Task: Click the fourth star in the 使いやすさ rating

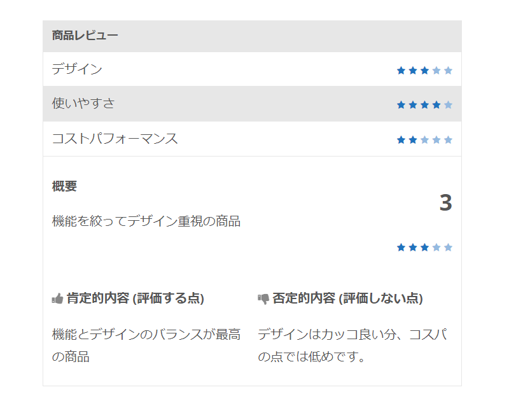Action: coord(436,105)
